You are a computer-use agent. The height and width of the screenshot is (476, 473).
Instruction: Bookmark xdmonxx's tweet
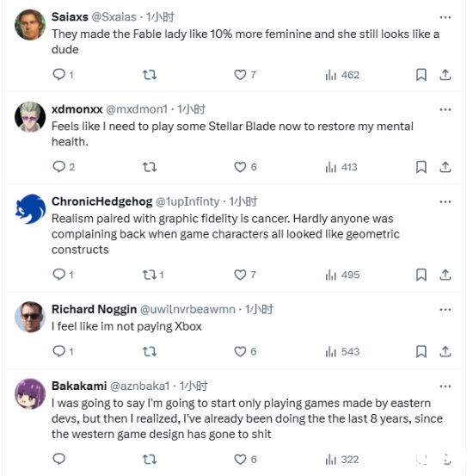pos(421,167)
